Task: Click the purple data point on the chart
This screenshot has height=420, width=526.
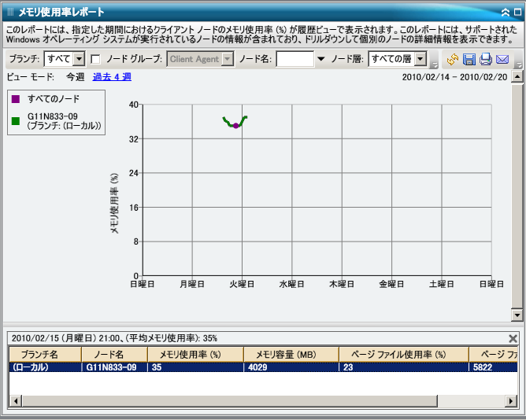Action: 236,126
